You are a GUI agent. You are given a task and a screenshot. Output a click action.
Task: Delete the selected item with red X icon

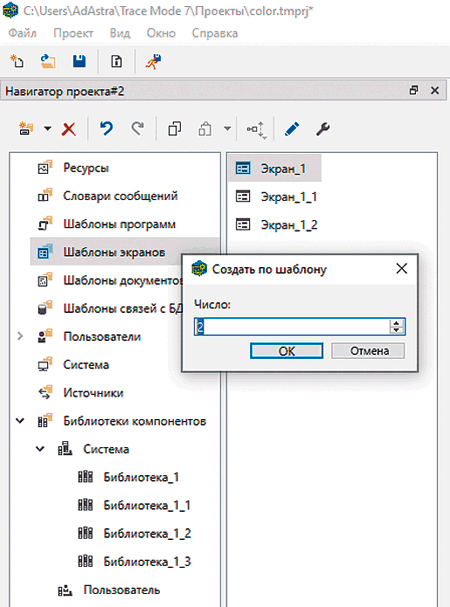(69, 129)
